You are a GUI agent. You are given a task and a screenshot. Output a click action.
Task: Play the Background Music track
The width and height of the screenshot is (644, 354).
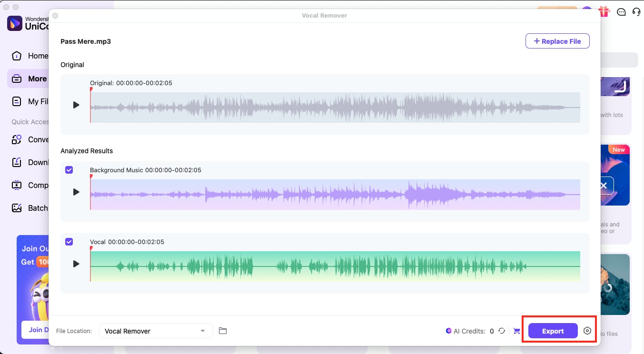(76, 192)
